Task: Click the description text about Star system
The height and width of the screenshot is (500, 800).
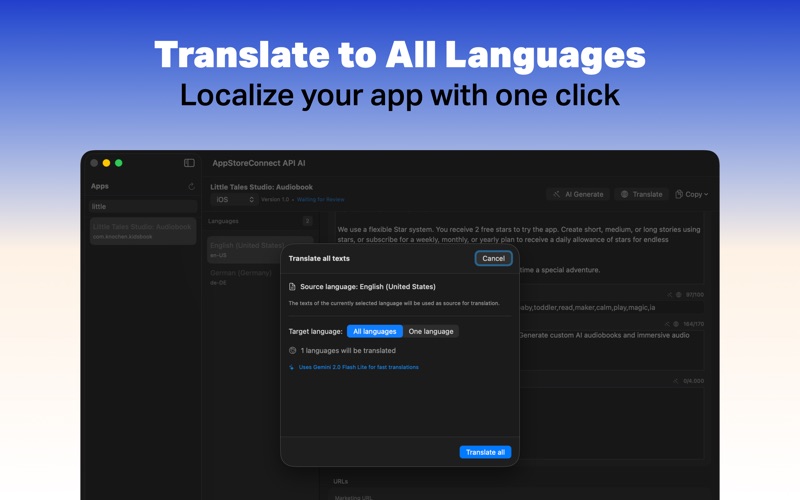Action: click(x=519, y=235)
